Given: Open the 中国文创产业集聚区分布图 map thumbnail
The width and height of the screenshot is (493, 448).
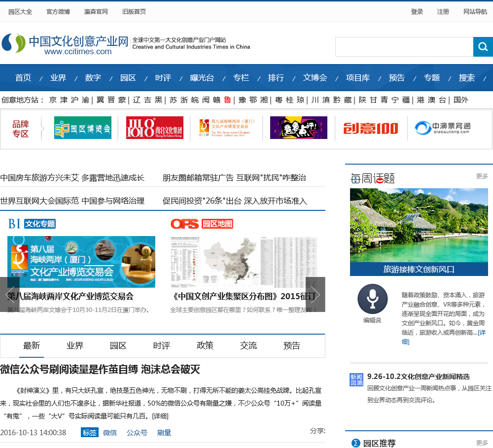Looking at the screenshot, I should pyautogui.click(x=244, y=262).
